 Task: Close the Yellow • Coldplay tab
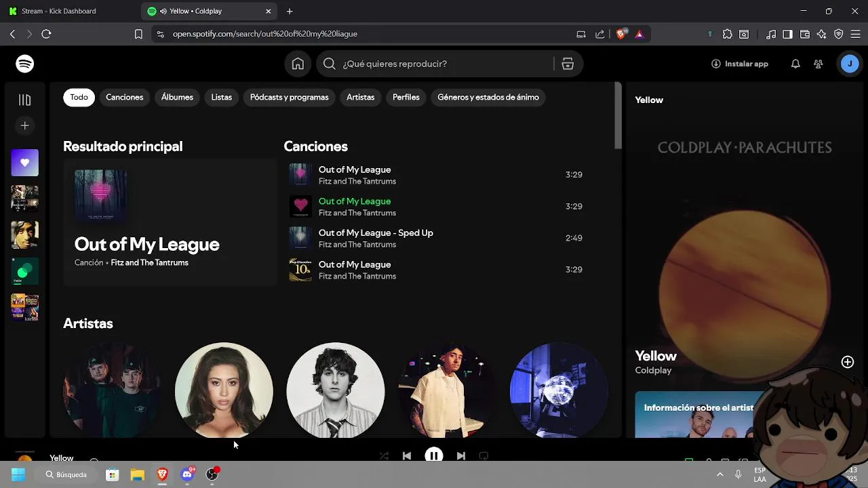pyautogui.click(x=268, y=11)
